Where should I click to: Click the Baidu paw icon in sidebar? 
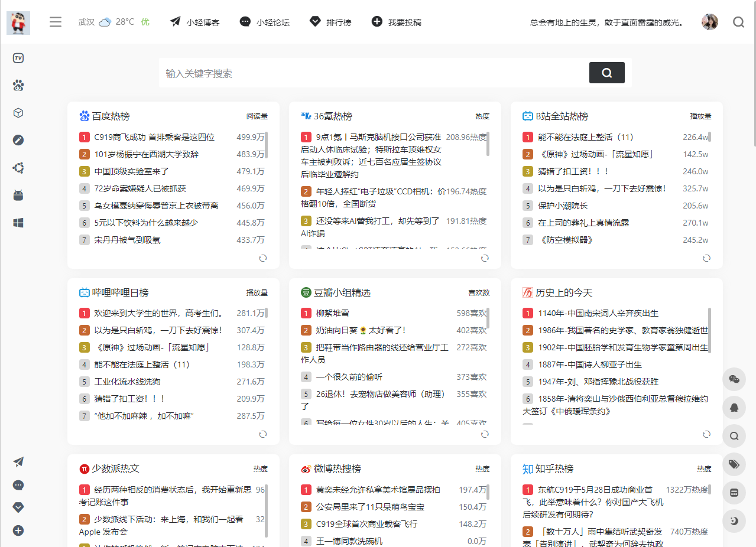(18, 86)
